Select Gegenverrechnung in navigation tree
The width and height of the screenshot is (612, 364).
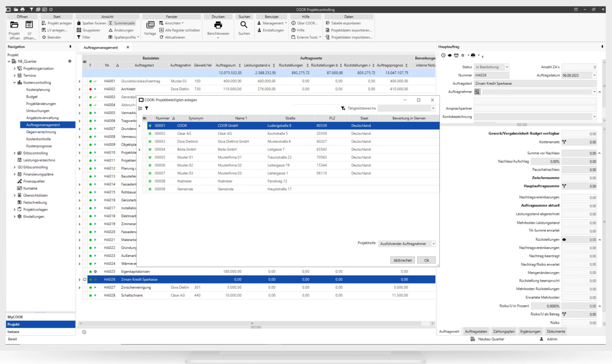point(41,132)
